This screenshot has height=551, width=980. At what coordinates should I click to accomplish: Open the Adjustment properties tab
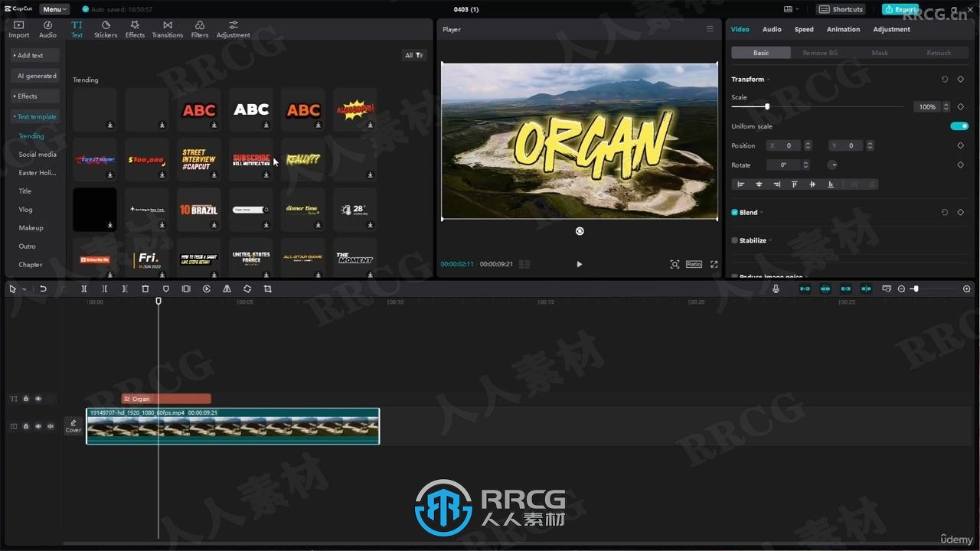(891, 29)
